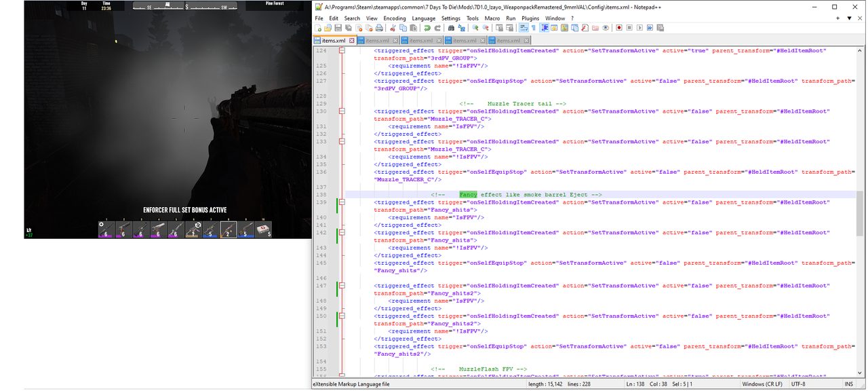
Task: Toggle show all characters pilcrow
Action: (534, 28)
